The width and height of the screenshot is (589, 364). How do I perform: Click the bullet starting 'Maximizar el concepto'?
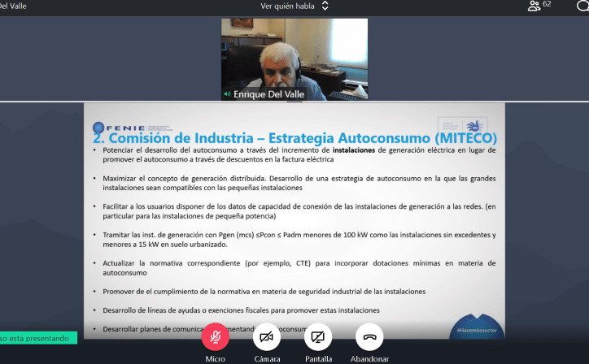click(299, 183)
